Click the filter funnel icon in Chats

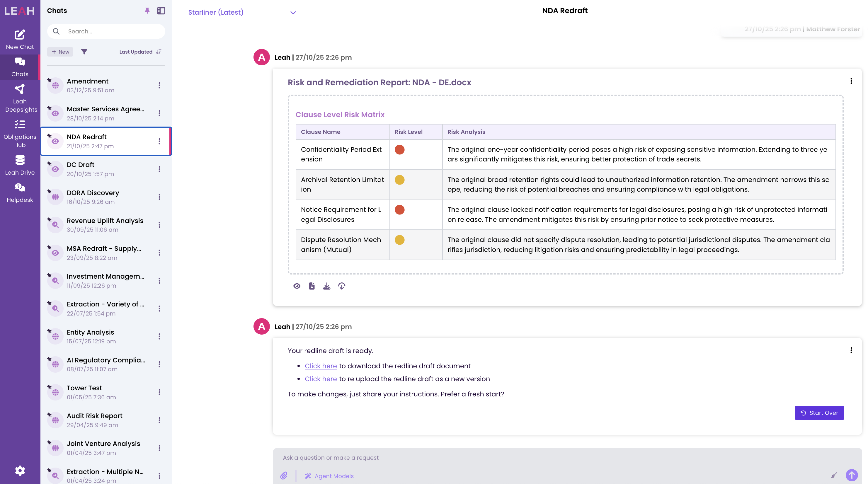point(84,52)
